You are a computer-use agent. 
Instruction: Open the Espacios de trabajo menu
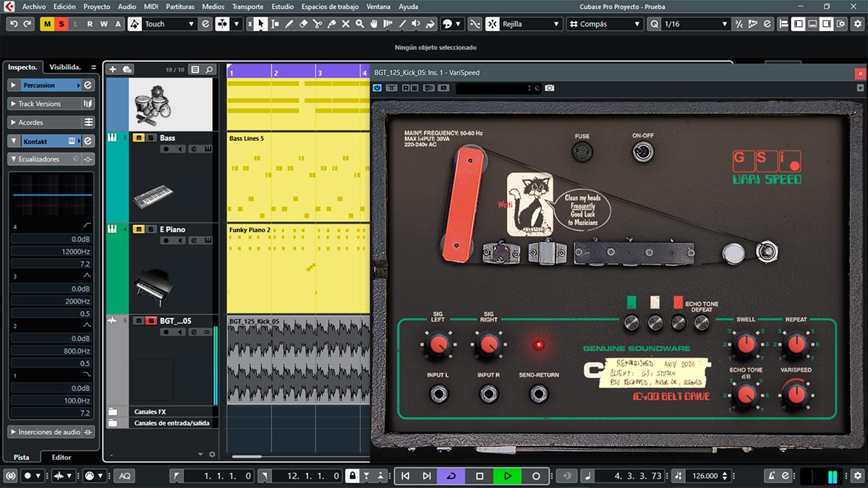point(330,7)
